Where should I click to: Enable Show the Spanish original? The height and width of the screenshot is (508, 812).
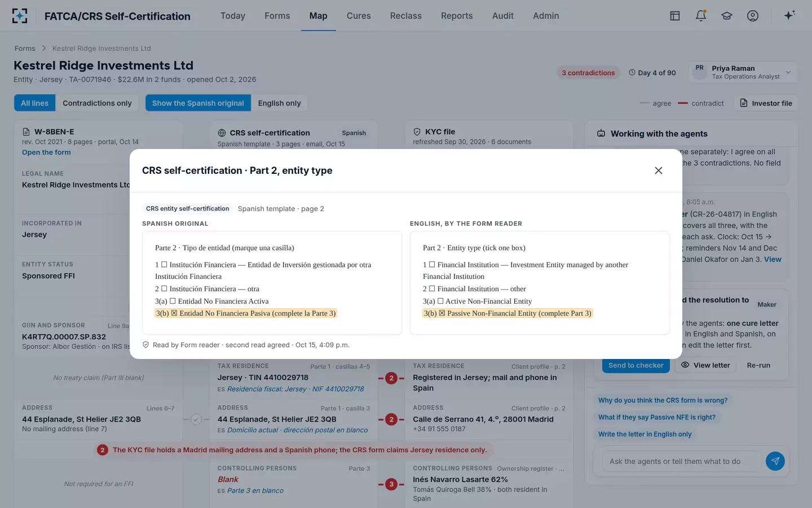click(x=198, y=103)
